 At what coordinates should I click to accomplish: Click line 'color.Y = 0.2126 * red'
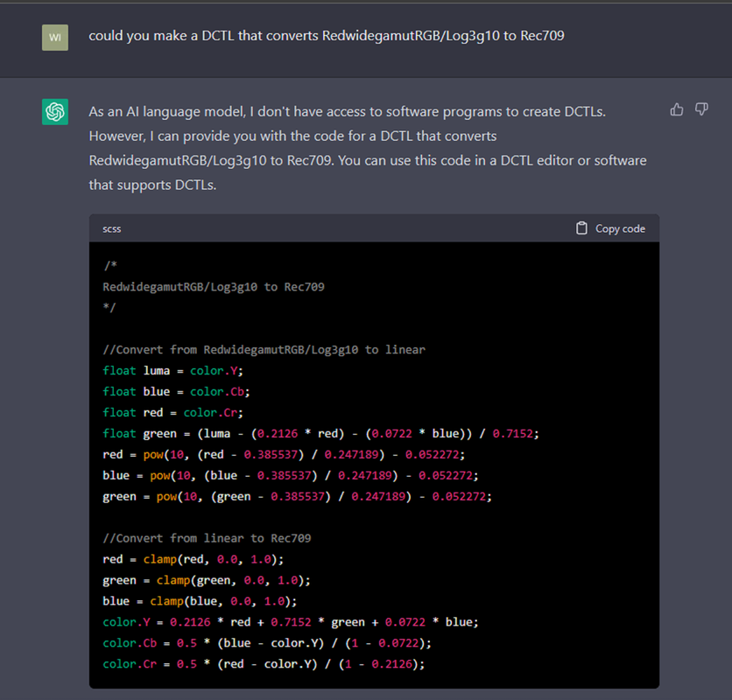291,622
